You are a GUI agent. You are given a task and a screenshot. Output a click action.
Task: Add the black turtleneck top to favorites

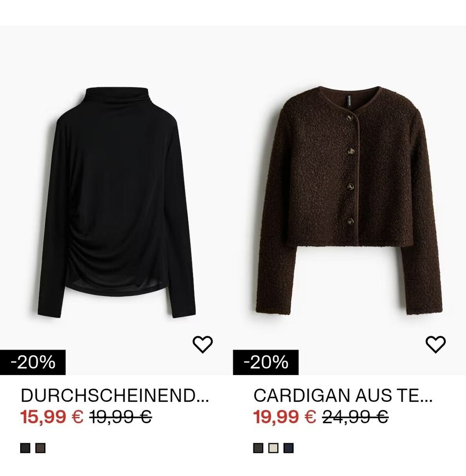coord(203,344)
